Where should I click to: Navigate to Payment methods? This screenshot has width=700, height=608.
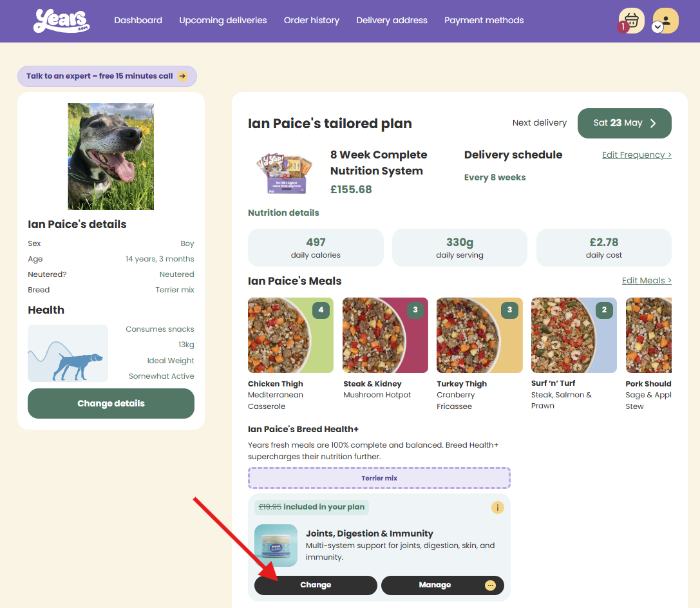tap(484, 21)
